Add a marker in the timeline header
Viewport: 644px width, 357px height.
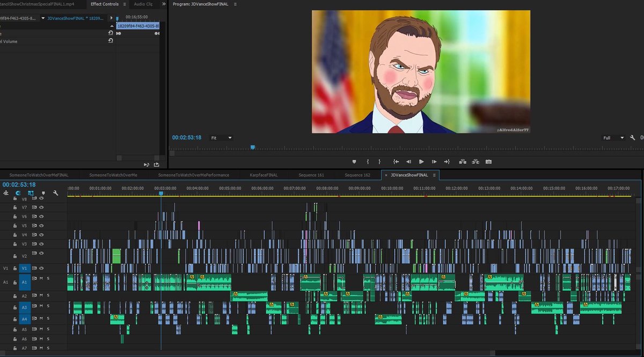pyautogui.click(x=43, y=193)
